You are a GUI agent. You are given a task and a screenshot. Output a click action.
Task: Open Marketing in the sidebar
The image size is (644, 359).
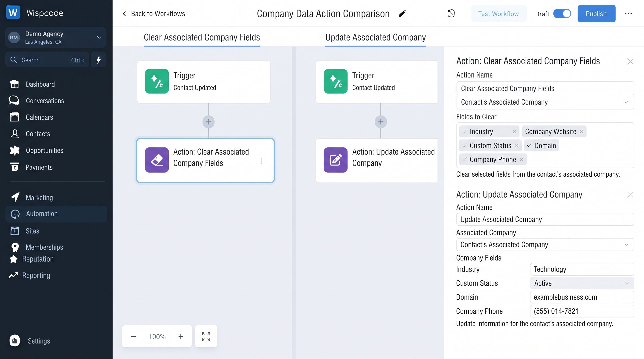(32, 197)
